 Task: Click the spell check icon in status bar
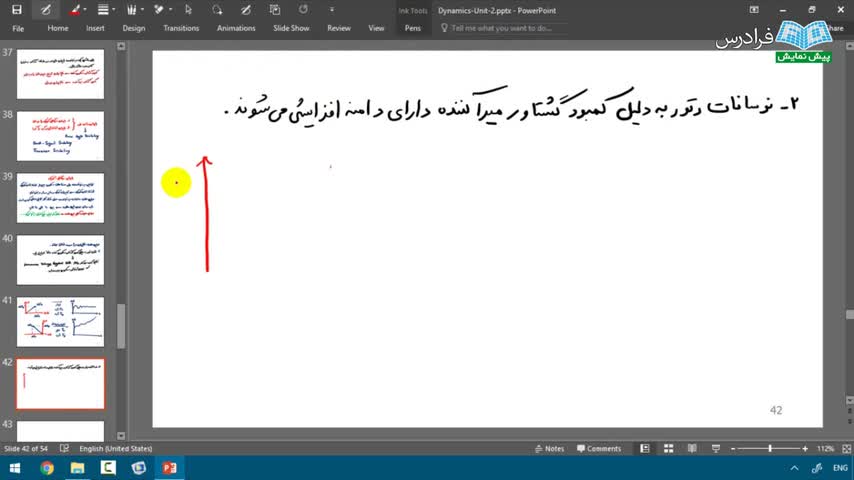click(64, 448)
